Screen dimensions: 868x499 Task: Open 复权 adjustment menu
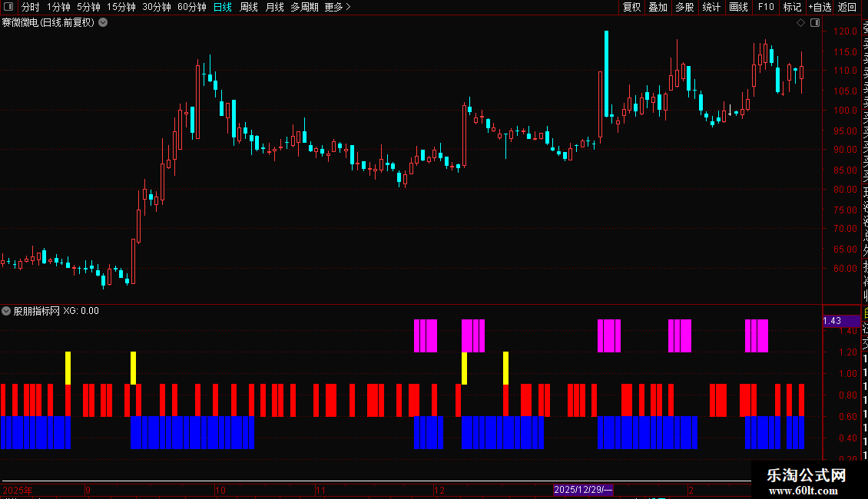click(x=631, y=7)
